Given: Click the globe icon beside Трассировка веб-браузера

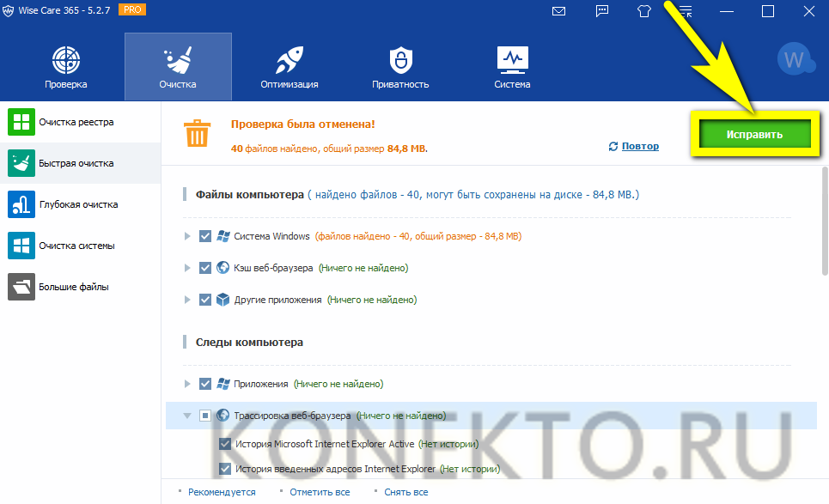Looking at the screenshot, I should pyautogui.click(x=223, y=416).
